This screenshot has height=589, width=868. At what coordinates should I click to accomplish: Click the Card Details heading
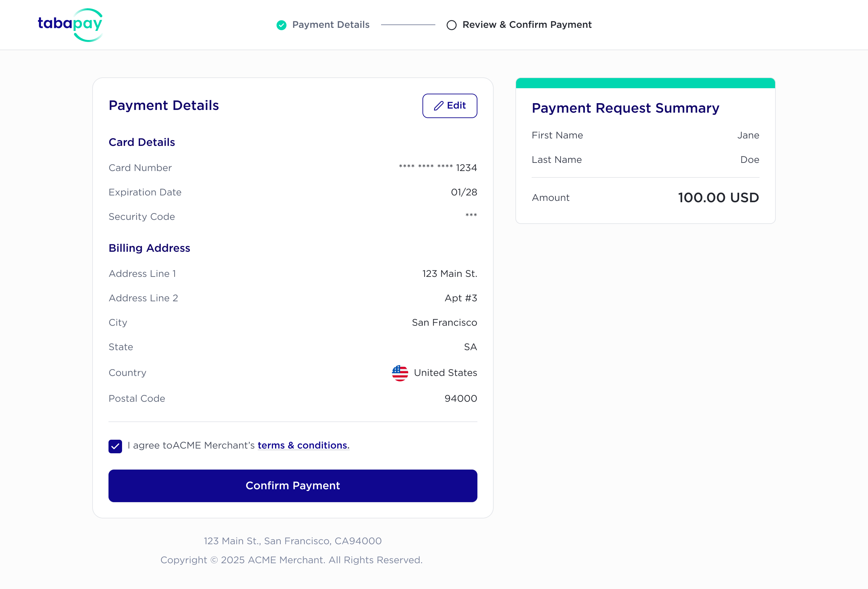142,142
